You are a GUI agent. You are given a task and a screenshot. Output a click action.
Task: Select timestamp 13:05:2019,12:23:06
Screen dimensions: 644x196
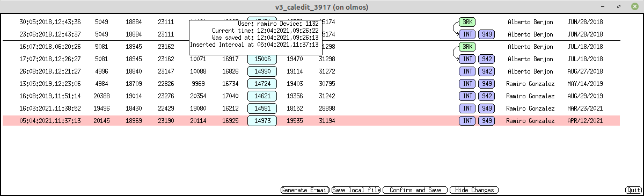pos(50,84)
